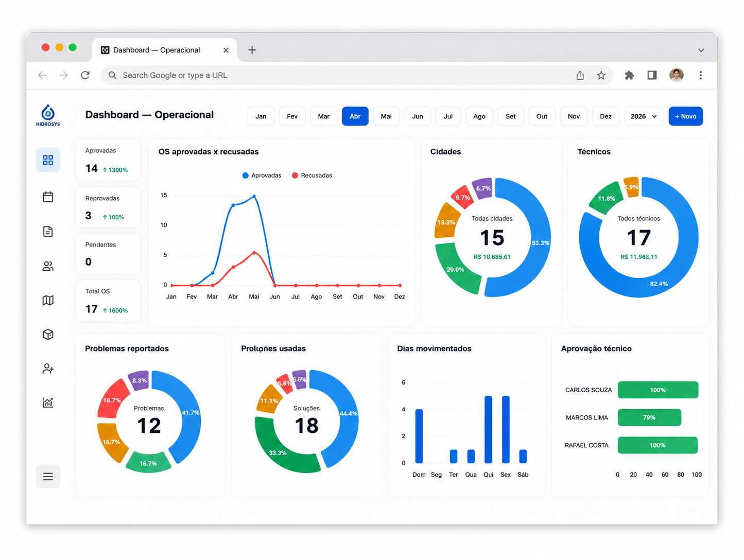Viewport: 744px width, 560px height.
Task: Click the R$ 11.963,11 value in Técnicos
Action: [x=639, y=257]
